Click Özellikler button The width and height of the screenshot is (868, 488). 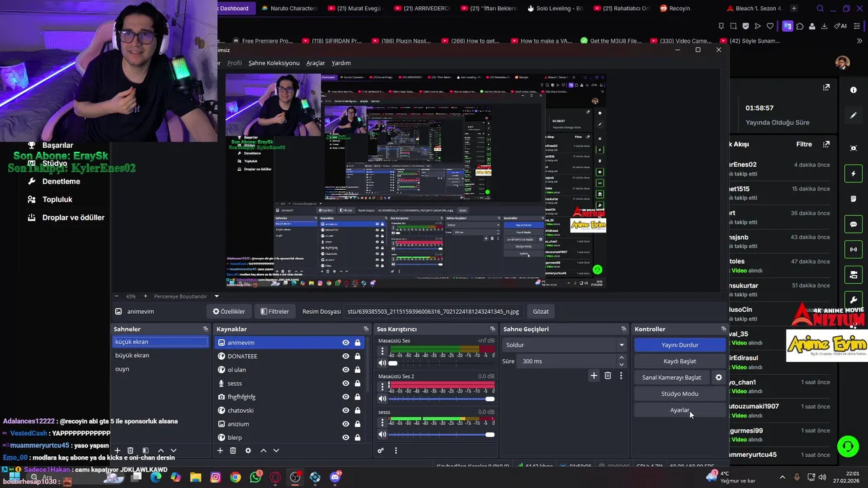coord(229,312)
